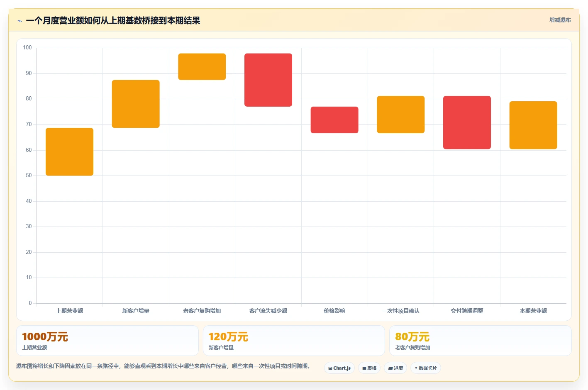
Task: Select the red 交付跨期调整 bar
Action: point(467,122)
